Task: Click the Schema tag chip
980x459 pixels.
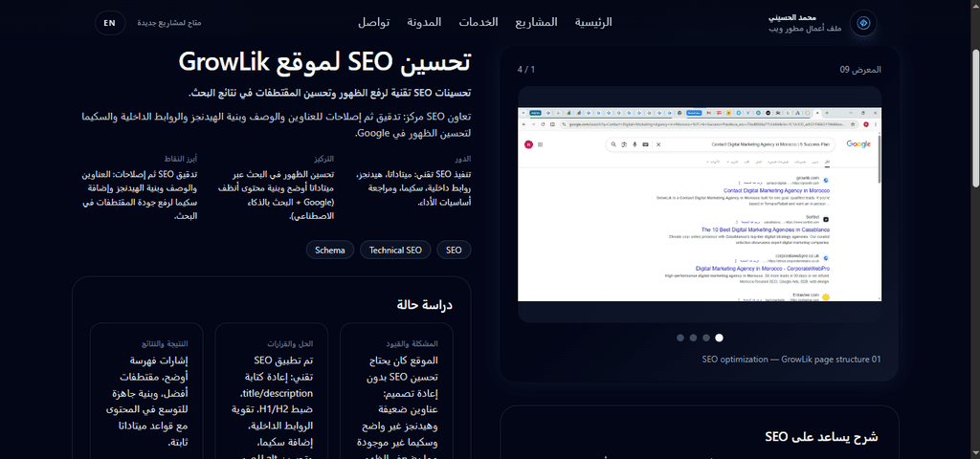Action: (x=330, y=250)
